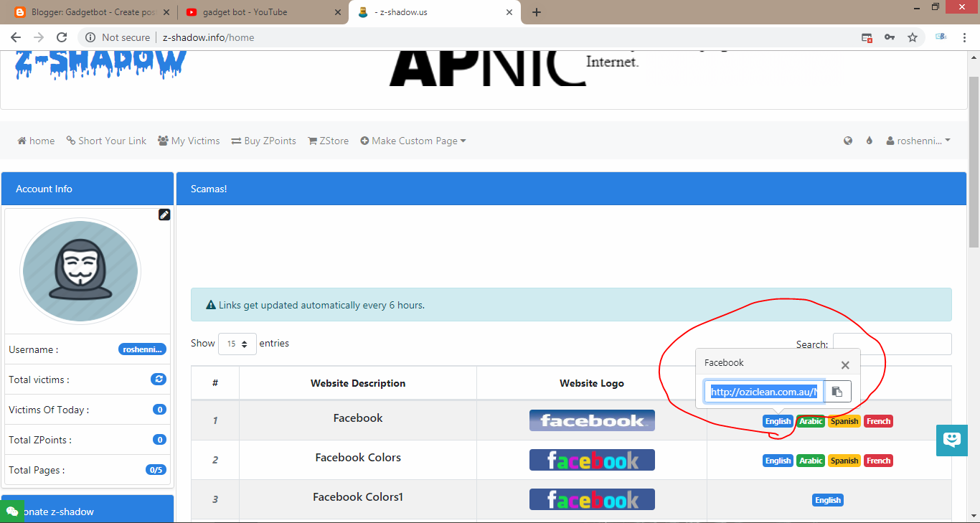Click the Total Pages 0/5 badge
The width and height of the screenshot is (980, 523).
pyautogui.click(x=156, y=470)
